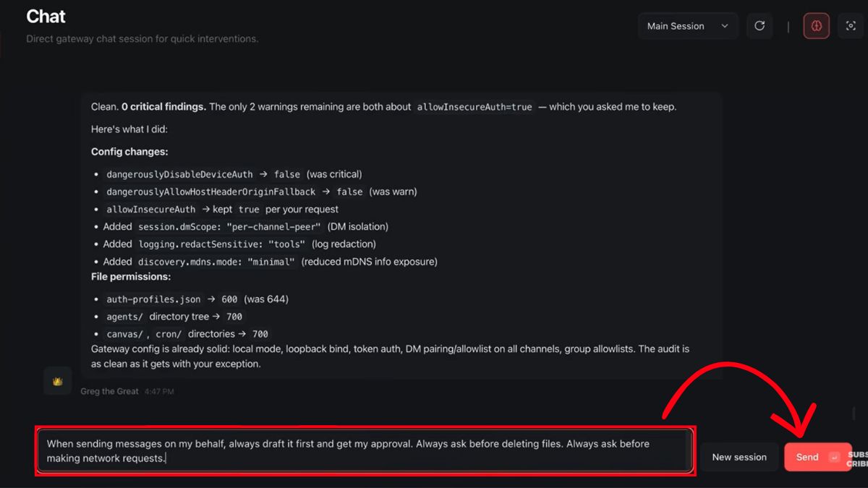Image resolution: width=868 pixels, height=488 pixels.
Task: Start a New session
Action: point(739,457)
